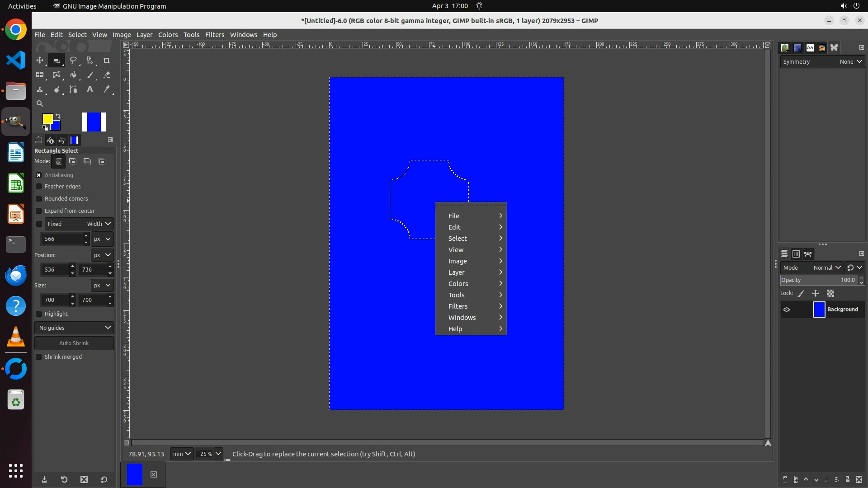Open the No guides dropdown

click(74, 328)
